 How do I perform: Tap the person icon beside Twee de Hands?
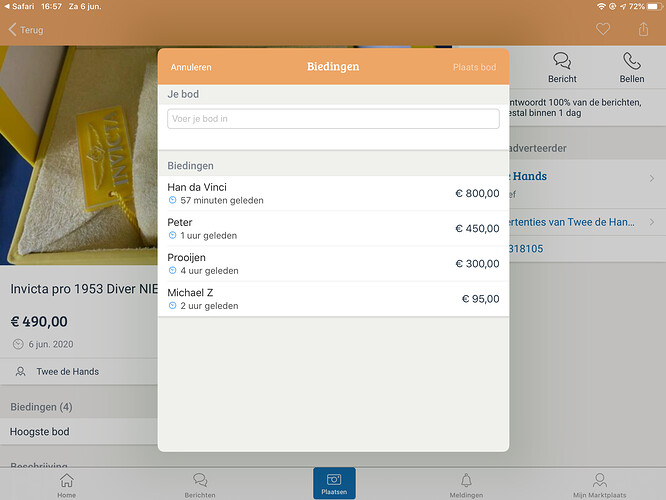pos(20,372)
